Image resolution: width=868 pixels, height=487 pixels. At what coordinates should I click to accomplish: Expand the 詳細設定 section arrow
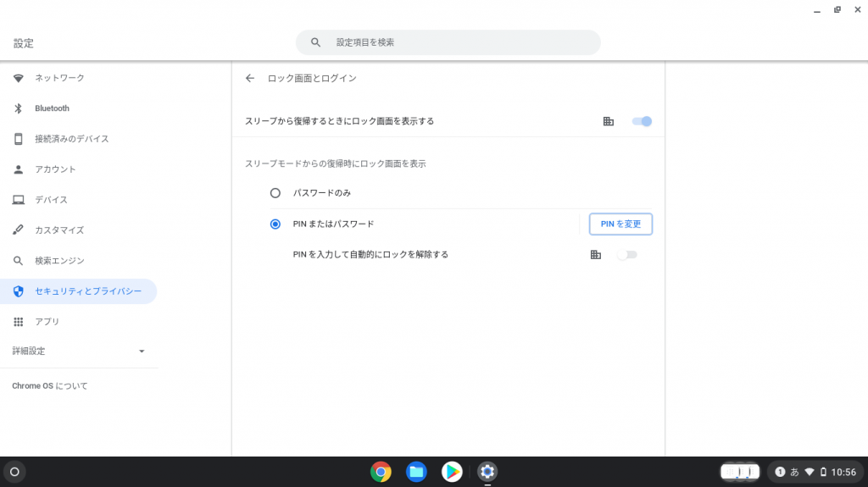(142, 351)
